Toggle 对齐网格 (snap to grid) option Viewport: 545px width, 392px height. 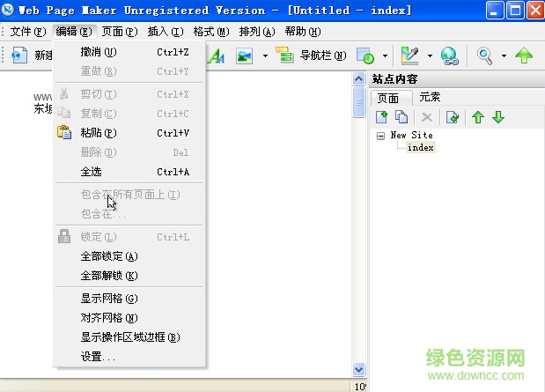(x=109, y=318)
